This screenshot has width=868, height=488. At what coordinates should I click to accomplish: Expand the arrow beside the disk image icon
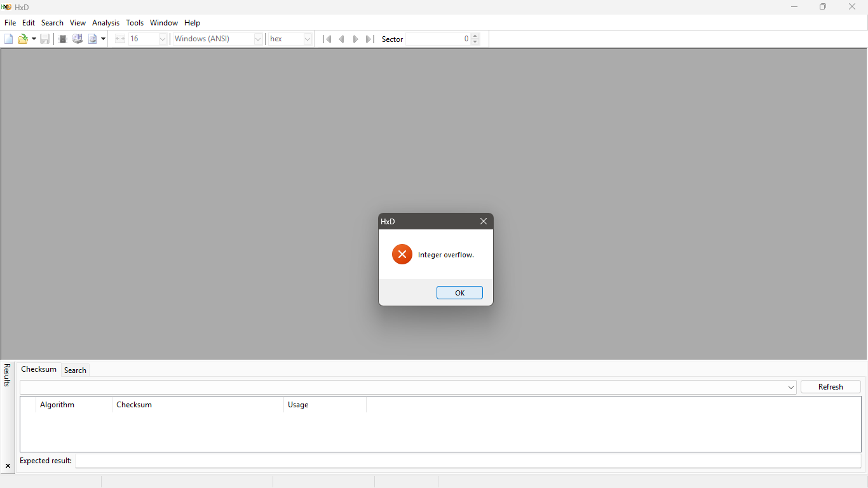pyautogui.click(x=103, y=39)
